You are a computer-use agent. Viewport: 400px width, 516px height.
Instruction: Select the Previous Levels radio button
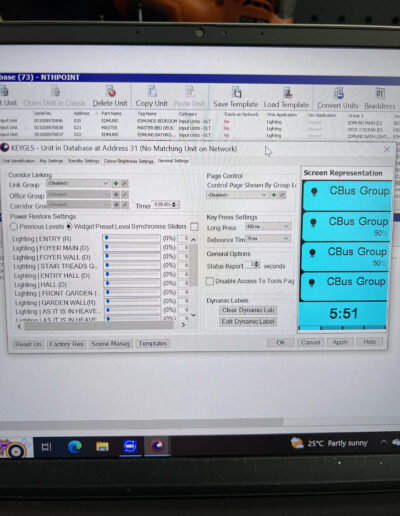coord(14,227)
